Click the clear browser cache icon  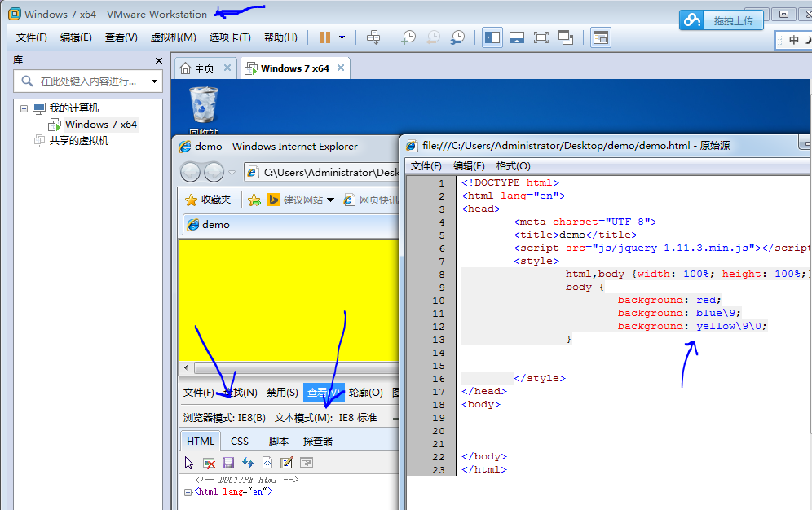pos(209,463)
